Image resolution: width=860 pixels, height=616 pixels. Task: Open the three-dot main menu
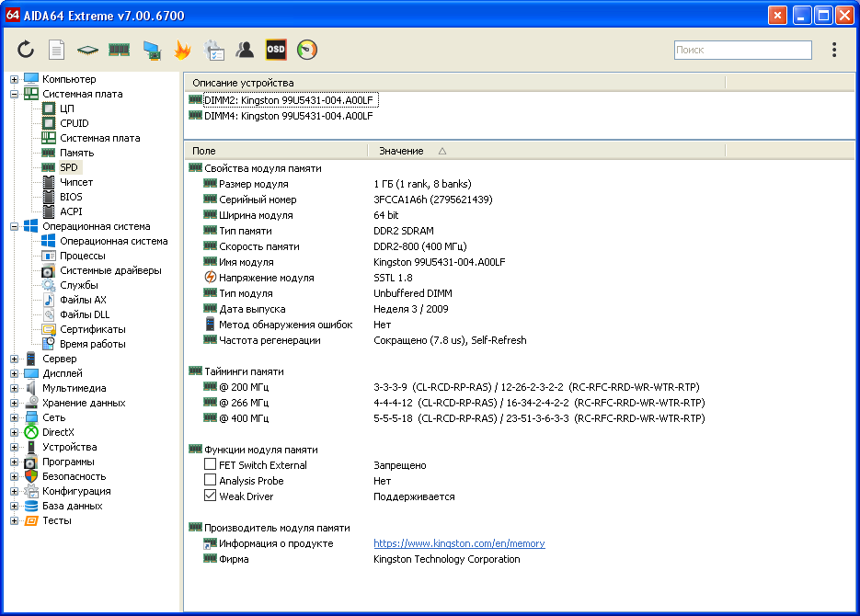coord(834,50)
